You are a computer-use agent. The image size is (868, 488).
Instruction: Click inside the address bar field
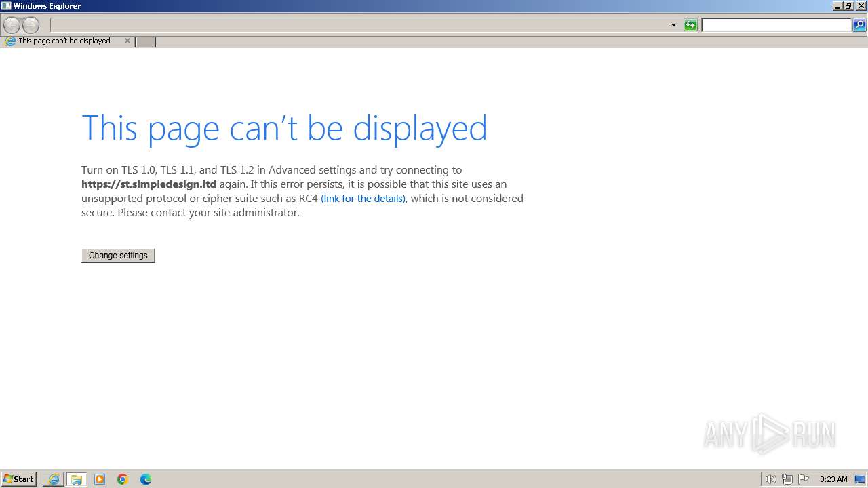click(x=359, y=25)
